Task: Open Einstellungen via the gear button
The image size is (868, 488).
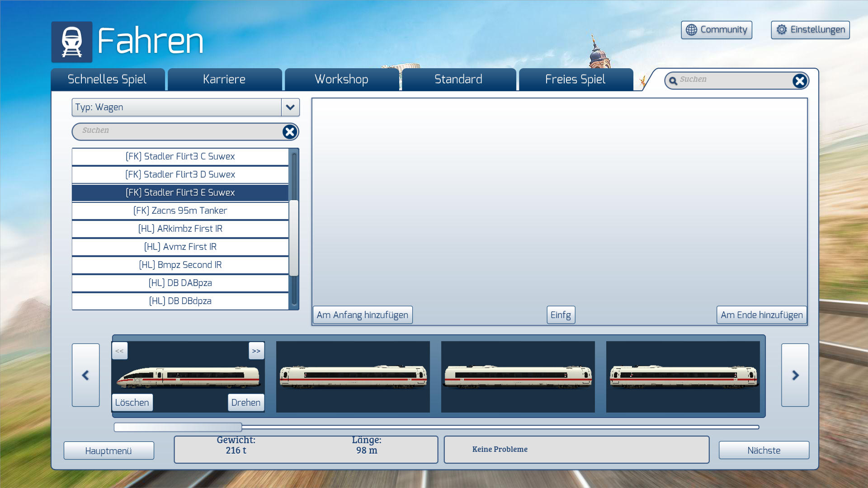Action: click(x=810, y=30)
